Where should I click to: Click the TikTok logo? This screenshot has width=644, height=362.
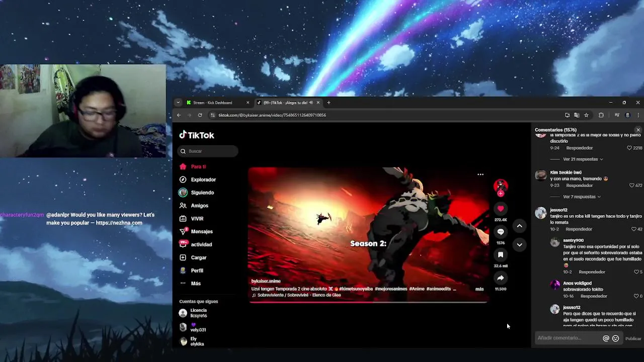pos(197,135)
